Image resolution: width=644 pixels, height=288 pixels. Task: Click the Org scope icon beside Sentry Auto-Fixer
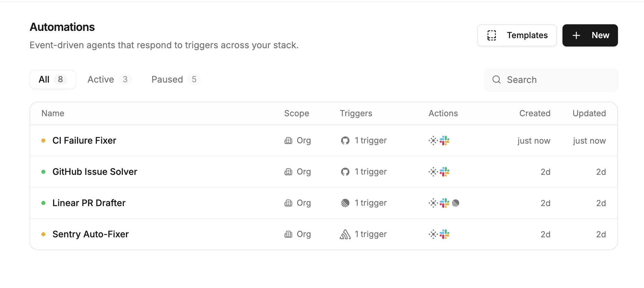(x=288, y=234)
